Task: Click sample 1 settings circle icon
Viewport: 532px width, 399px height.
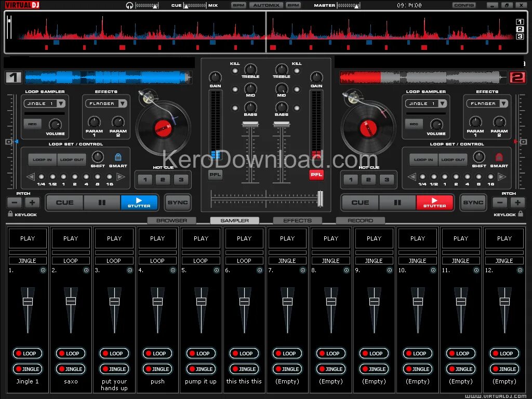Action: tap(43, 270)
